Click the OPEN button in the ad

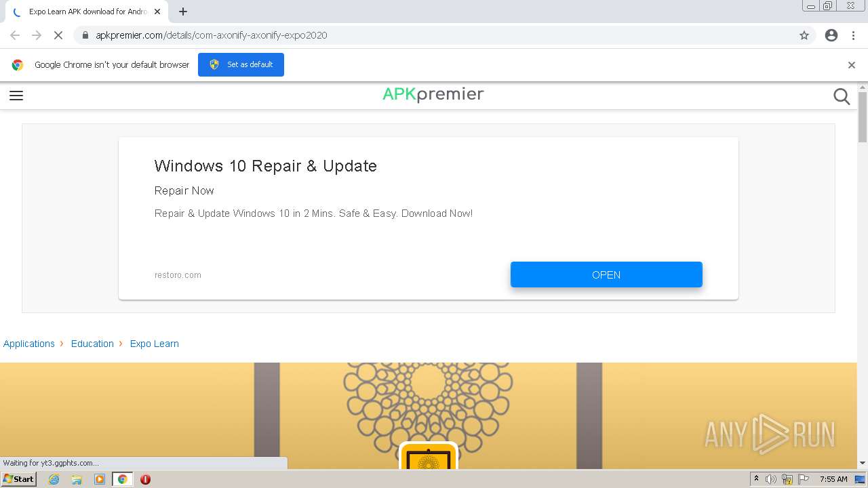tap(606, 274)
